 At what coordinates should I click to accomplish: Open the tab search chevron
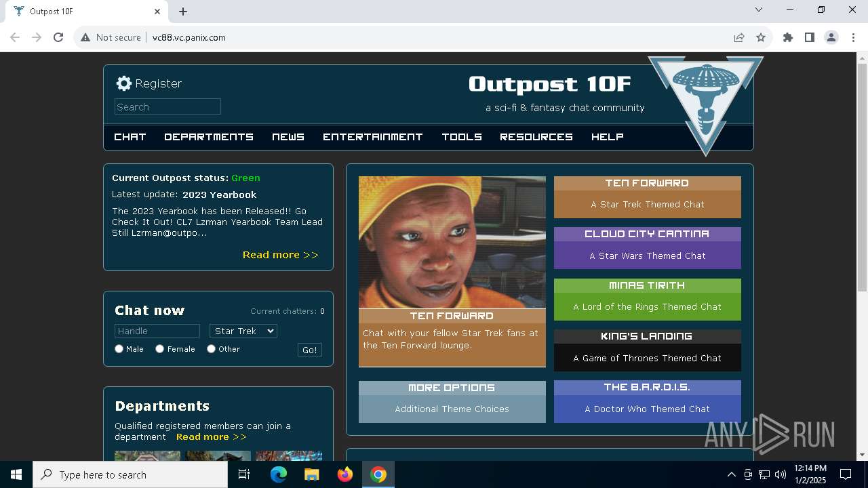pyautogui.click(x=759, y=9)
